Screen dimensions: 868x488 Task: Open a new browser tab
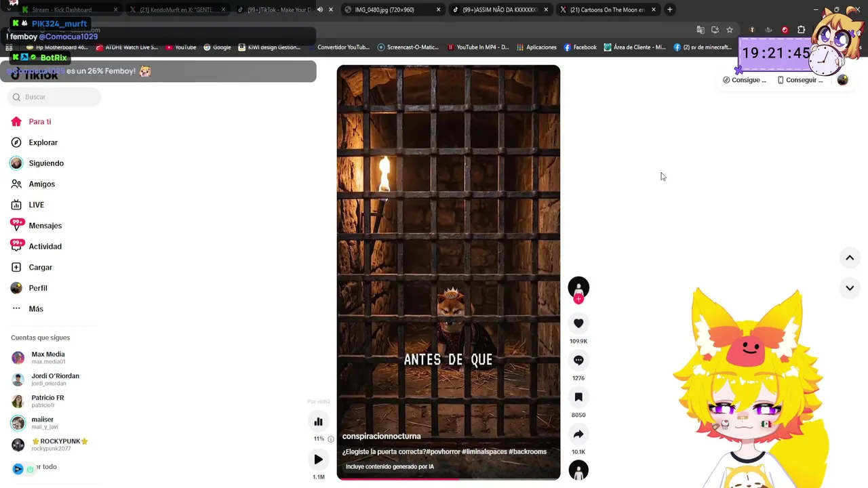pyautogui.click(x=670, y=9)
